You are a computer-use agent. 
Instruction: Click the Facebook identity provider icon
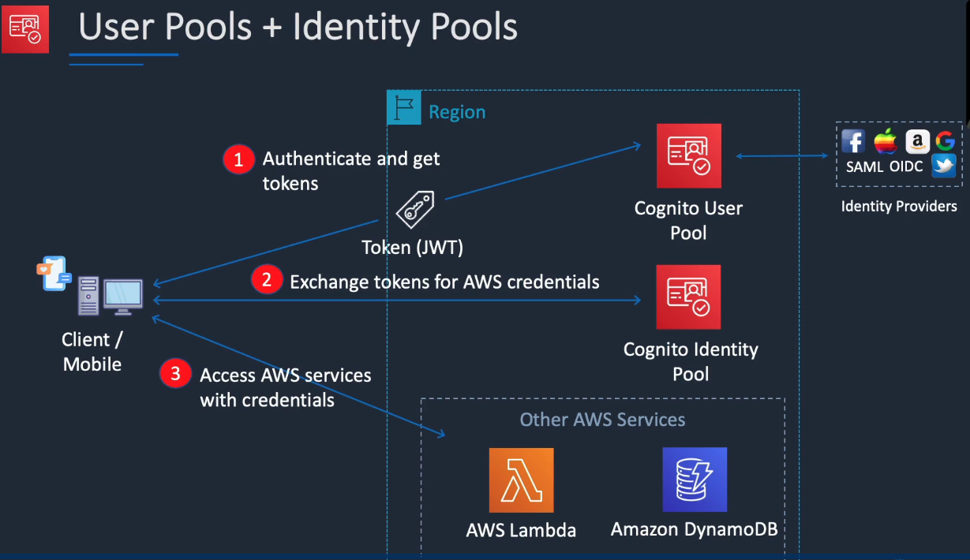(x=853, y=140)
